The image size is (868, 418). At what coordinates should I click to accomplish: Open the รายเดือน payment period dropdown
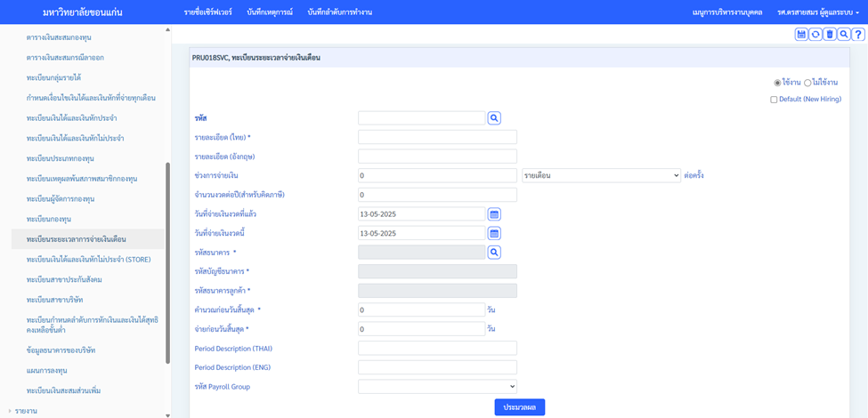(601, 175)
